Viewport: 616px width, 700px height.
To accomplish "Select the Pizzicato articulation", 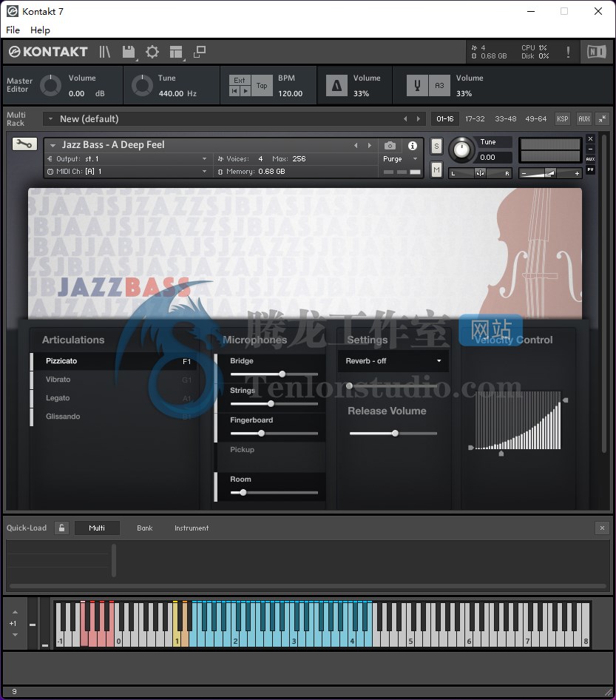I will tap(114, 360).
